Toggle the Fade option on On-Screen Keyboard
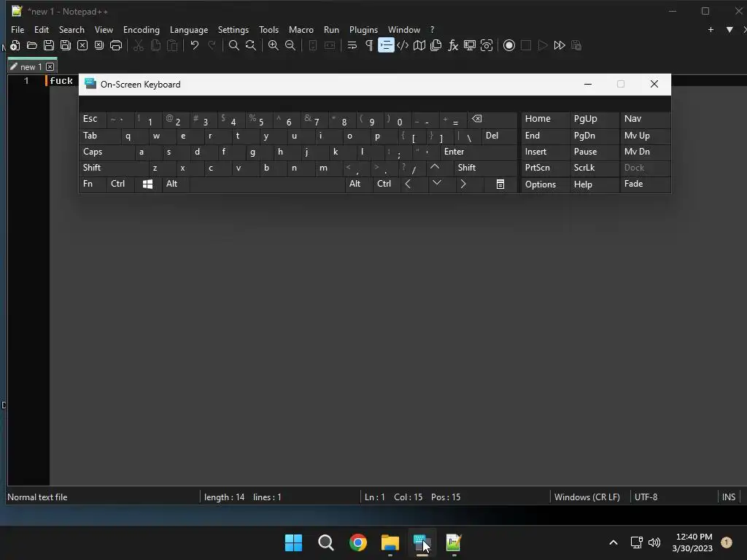 (x=645, y=184)
